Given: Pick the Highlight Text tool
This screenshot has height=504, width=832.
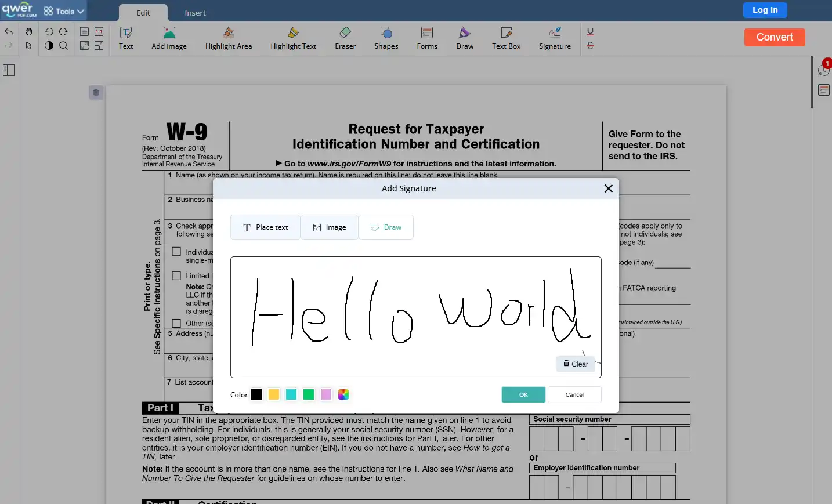Looking at the screenshot, I should click(294, 38).
